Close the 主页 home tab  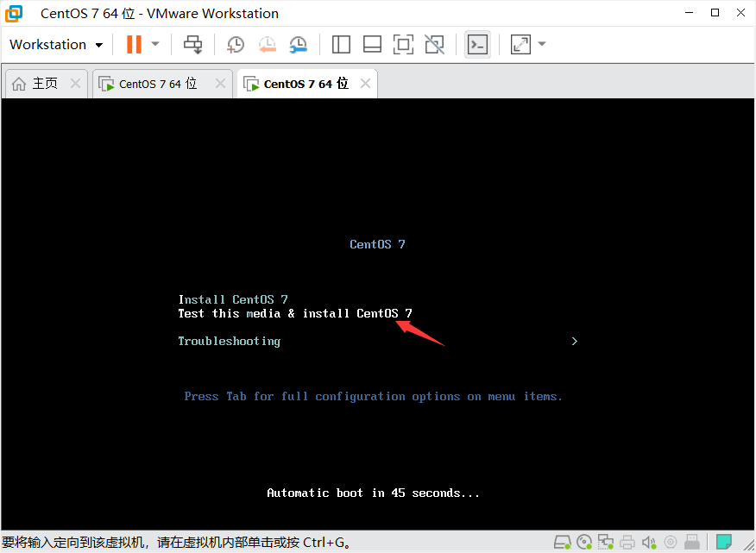(x=75, y=84)
